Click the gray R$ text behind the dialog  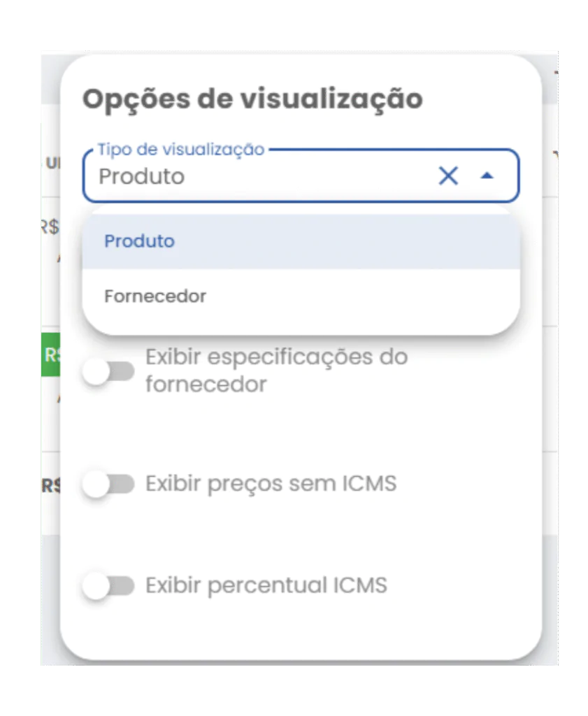(x=50, y=227)
